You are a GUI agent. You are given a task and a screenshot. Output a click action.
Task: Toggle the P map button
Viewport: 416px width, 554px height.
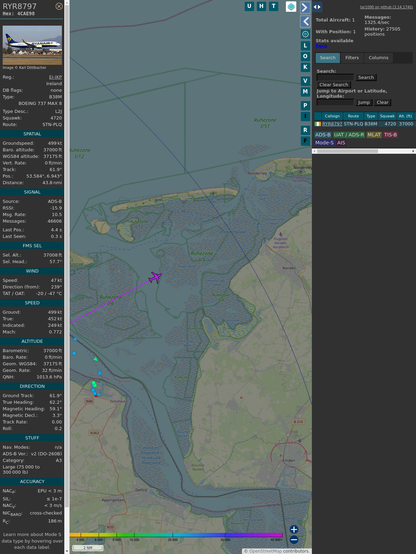[305, 105]
